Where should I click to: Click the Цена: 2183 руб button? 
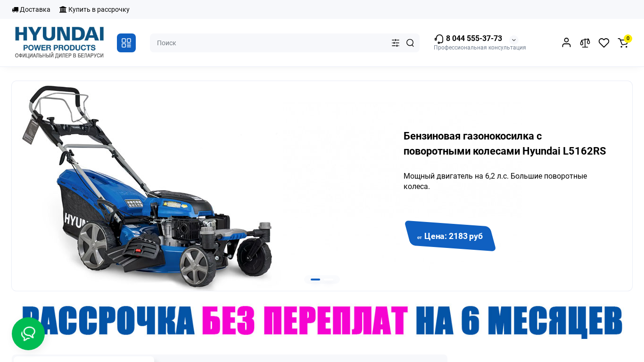[x=450, y=236]
